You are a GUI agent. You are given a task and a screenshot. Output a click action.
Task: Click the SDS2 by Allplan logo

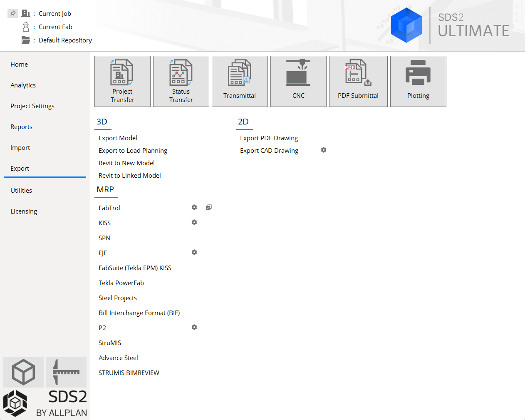coord(45,403)
